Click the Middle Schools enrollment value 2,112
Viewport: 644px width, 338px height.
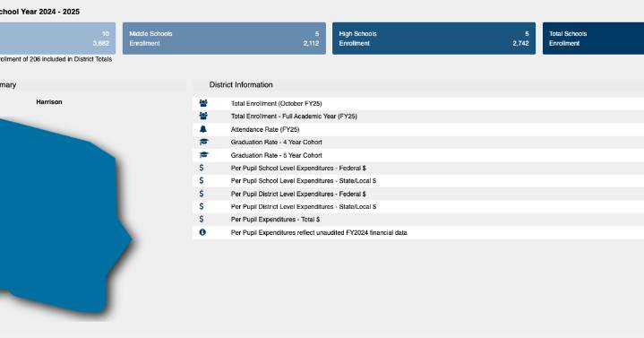(311, 43)
